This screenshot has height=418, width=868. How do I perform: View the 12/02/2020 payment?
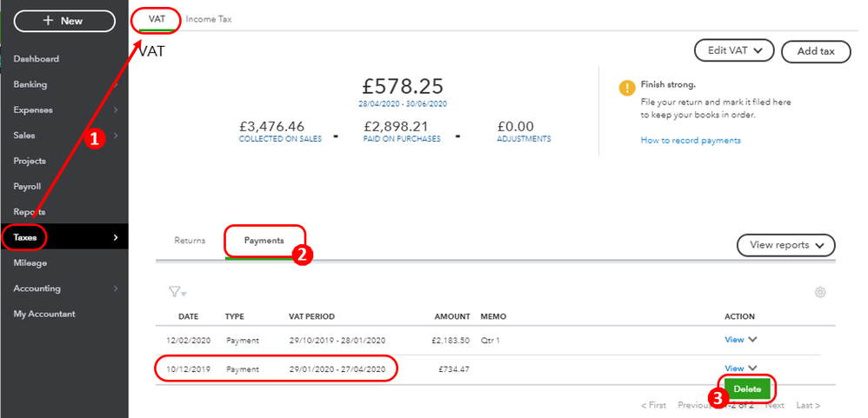point(734,342)
